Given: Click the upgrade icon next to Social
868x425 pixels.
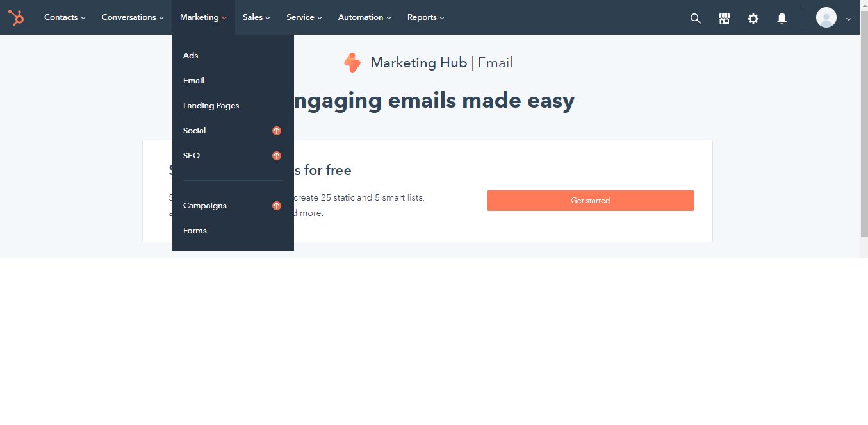Looking at the screenshot, I should coord(277,130).
